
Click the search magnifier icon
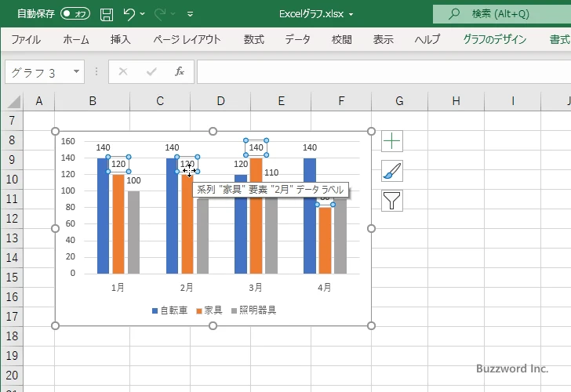point(453,14)
